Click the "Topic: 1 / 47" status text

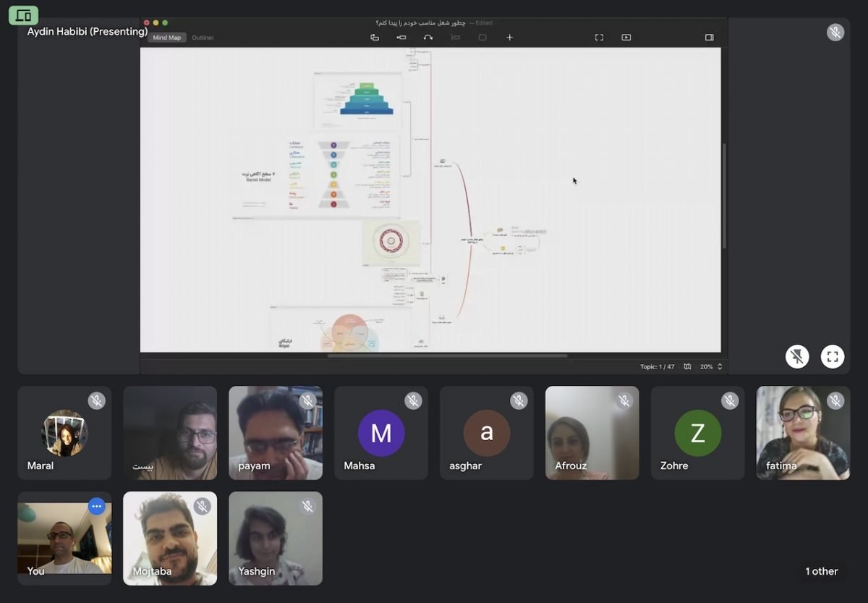tap(658, 367)
